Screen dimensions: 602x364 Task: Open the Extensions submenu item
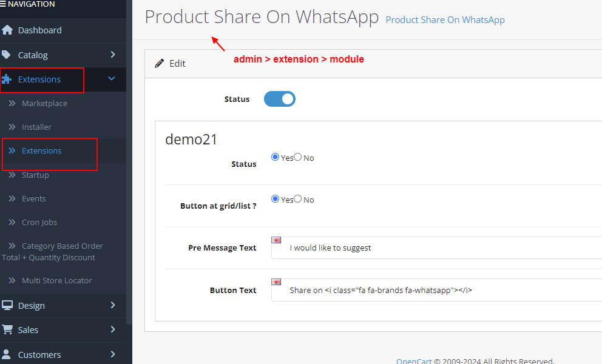(x=63, y=150)
